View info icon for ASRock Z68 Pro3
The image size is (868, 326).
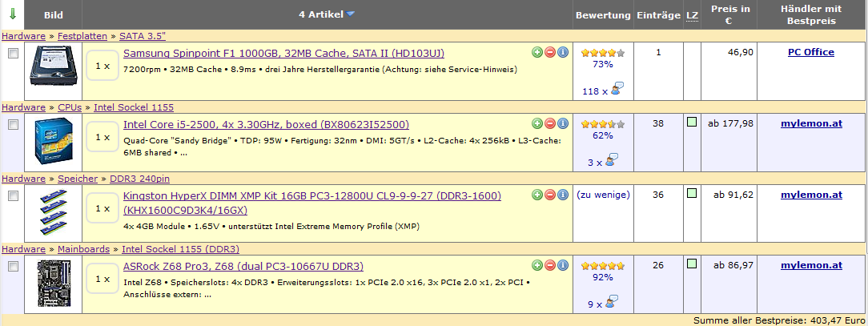click(563, 266)
